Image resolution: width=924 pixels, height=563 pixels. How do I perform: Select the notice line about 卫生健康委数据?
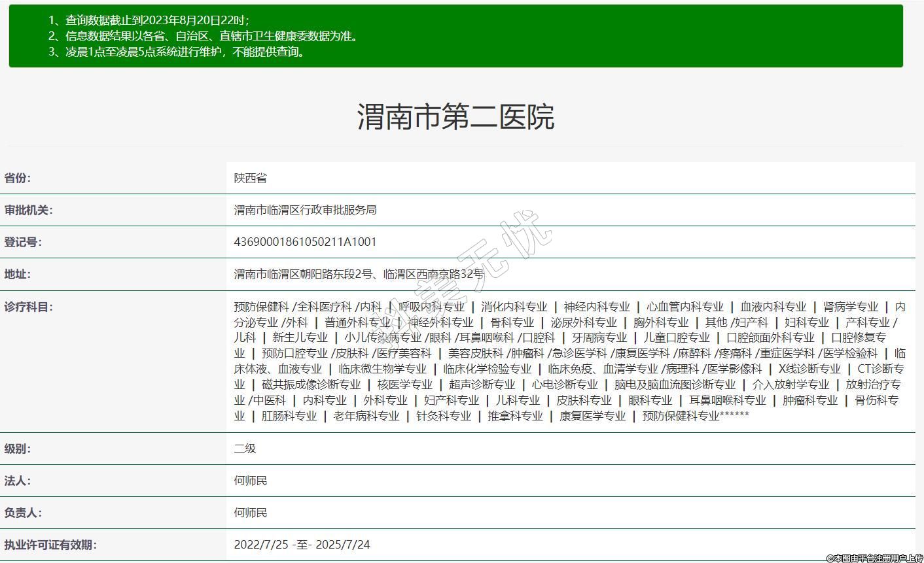[x=204, y=37]
